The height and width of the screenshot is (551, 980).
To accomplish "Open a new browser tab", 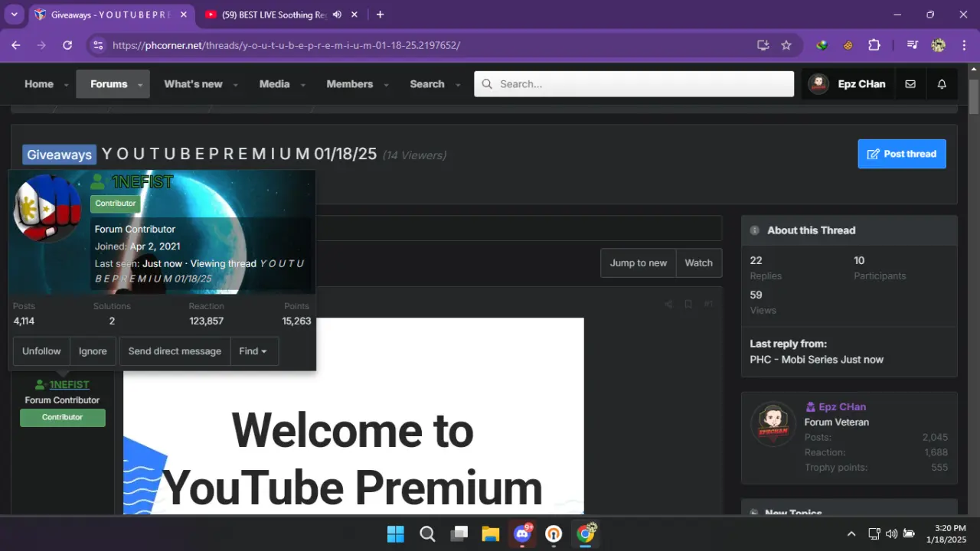I will pyautogui.click(x=380, y=15).
